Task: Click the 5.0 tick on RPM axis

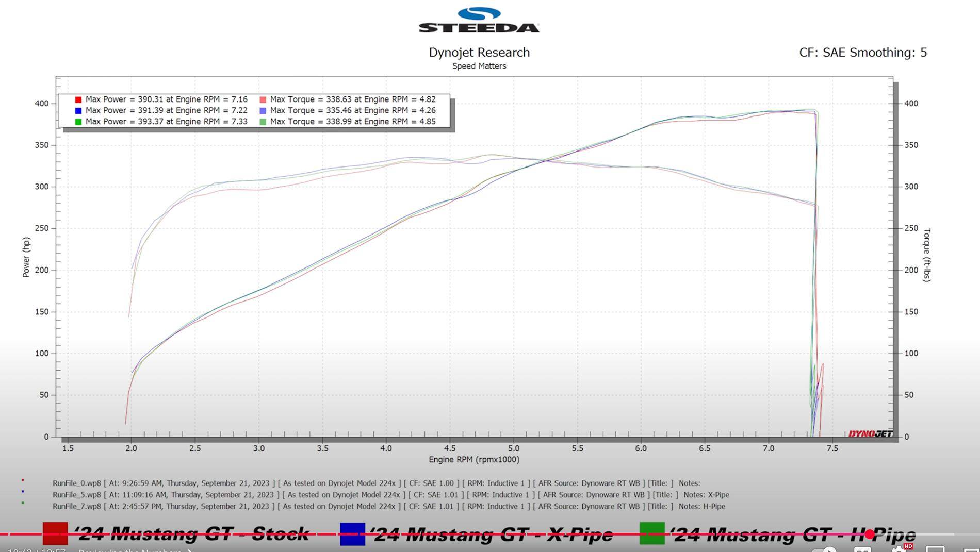Action: click(x=514, y=448)
